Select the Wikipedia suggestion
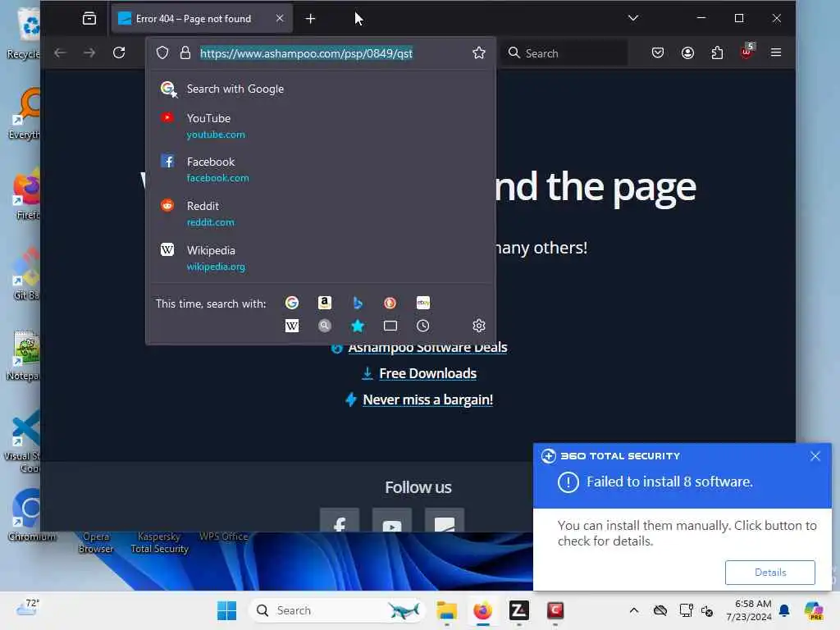840x630 pixels. click(x=321, y=258)
